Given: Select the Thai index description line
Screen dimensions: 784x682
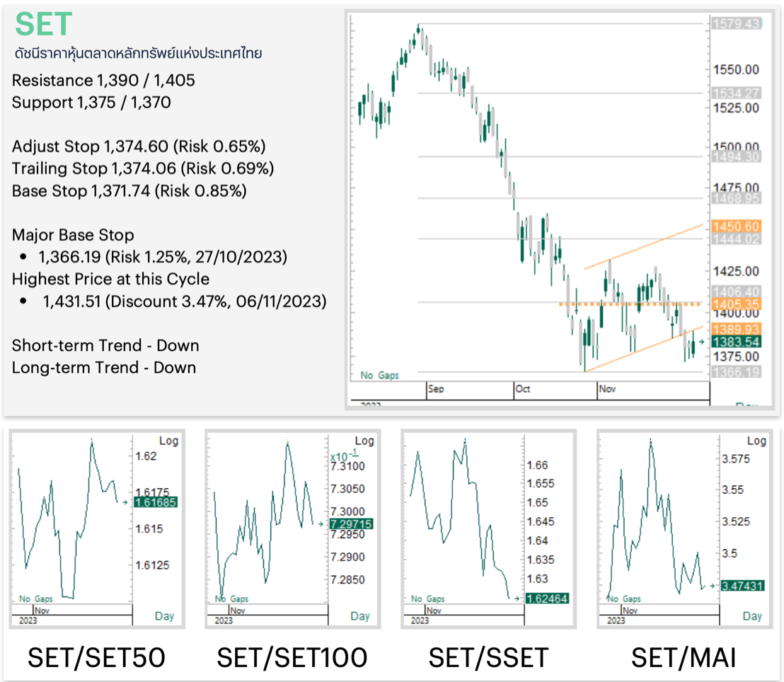Looking at the screenshot, I should click(x=138, y=53).
